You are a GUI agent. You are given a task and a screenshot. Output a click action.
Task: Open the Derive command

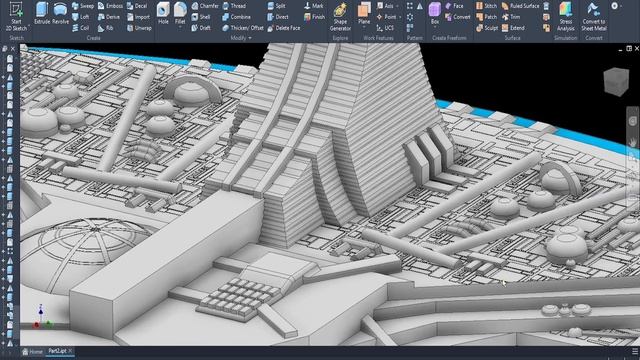(x=109, y=17)
